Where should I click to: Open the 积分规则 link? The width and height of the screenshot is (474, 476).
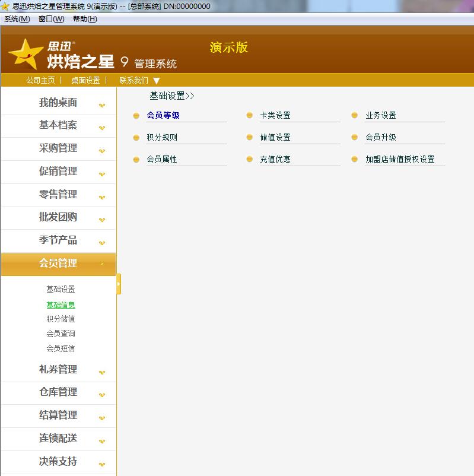click(162, 137)
